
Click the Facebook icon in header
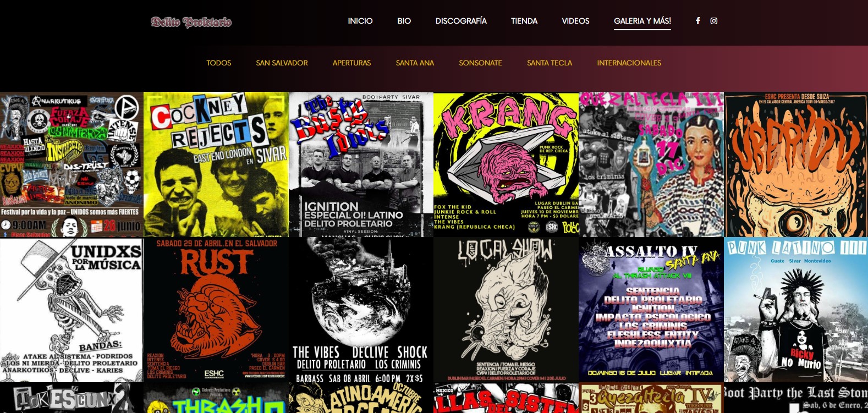[x=697, y=21]
